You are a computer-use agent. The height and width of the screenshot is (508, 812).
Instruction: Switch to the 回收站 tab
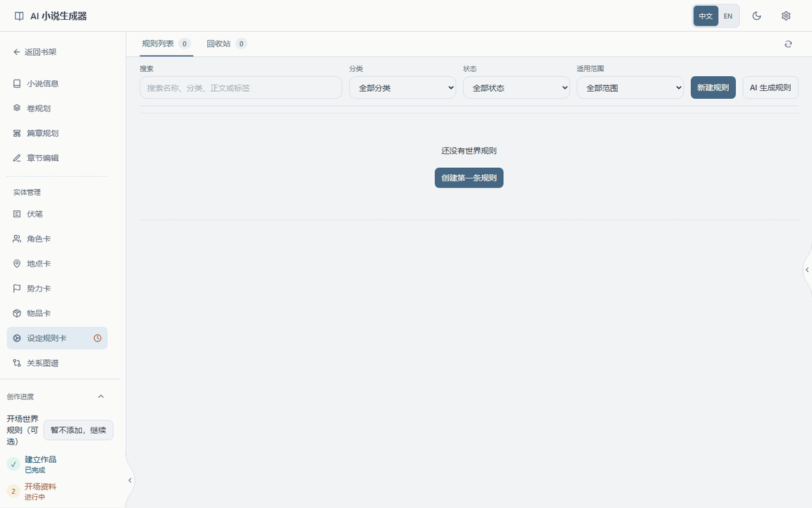[226, 44]
